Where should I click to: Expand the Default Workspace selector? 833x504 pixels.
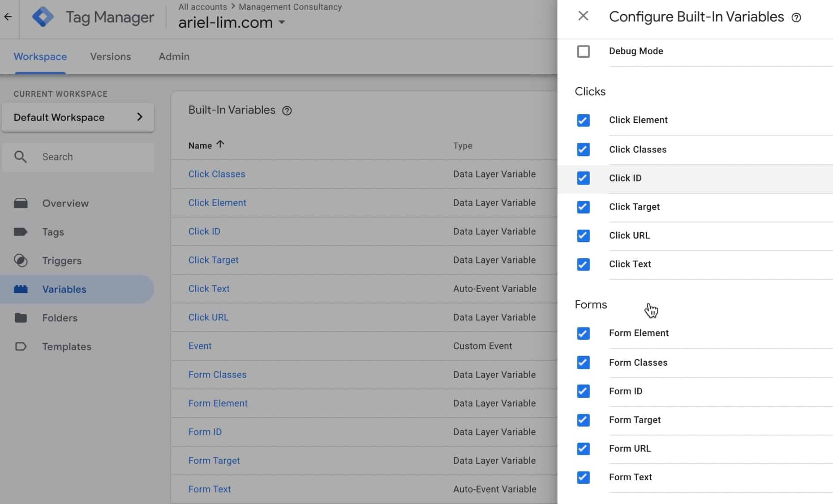[78, 117]
